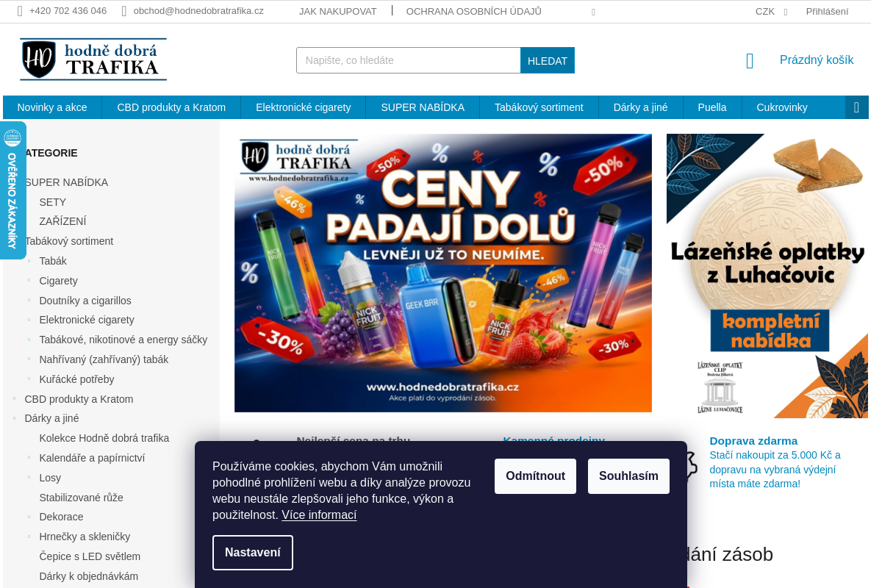Open Čepice s LED světlem category
The height and width of the screenshot is (588, 882).
coord(90,556)
